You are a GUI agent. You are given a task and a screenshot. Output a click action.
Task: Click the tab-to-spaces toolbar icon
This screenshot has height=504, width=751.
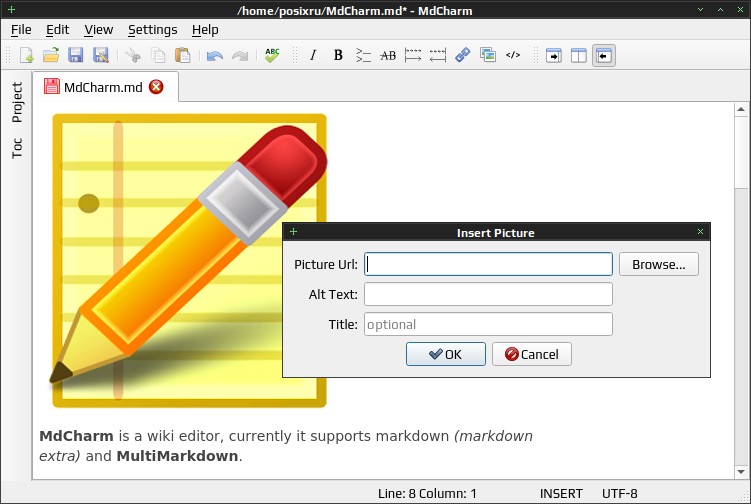(x=413, y=55)
